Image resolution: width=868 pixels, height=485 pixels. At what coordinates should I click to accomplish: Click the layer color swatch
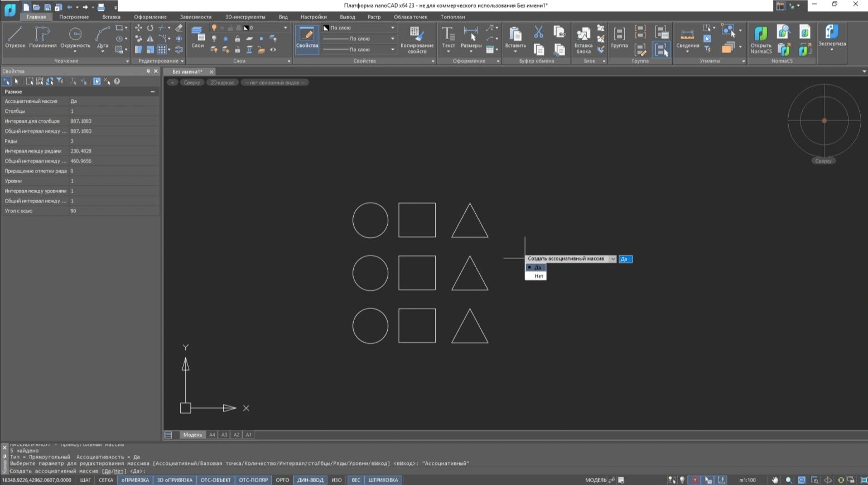click(x=246, y=27)
